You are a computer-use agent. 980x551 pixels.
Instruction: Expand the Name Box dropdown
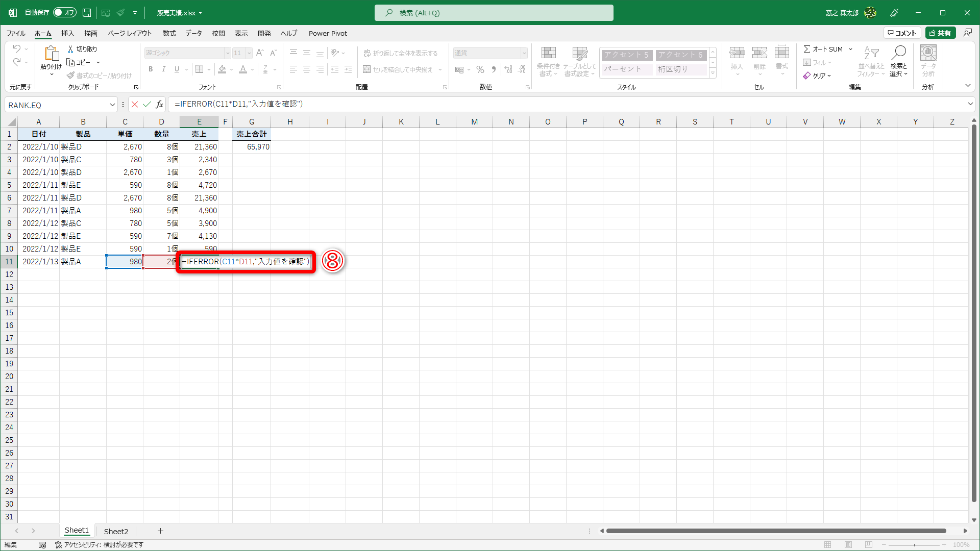tap(112, 105)
